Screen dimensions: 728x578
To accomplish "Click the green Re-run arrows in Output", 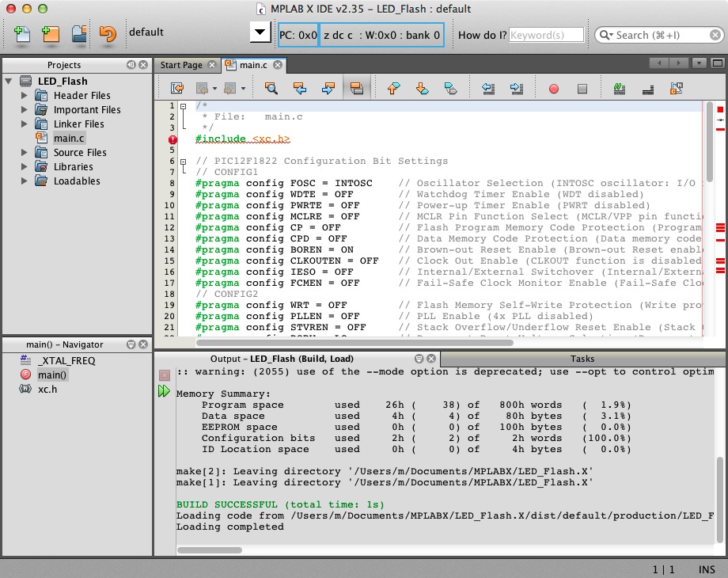I will 164,391.
